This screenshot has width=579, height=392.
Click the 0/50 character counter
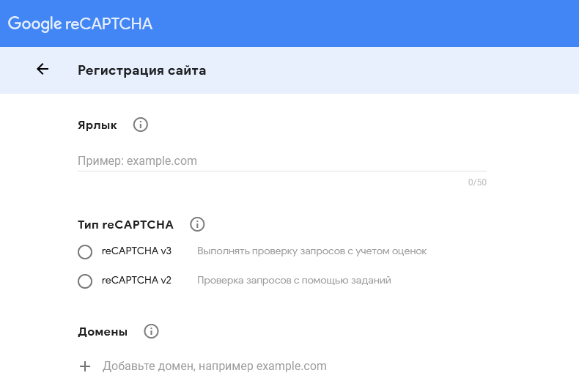tap(477, 182)
